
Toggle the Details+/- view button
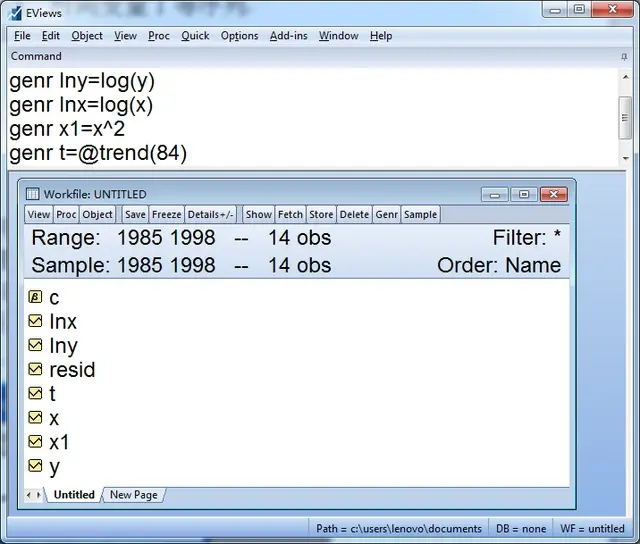pyautogui.click(x=210, y=214)
